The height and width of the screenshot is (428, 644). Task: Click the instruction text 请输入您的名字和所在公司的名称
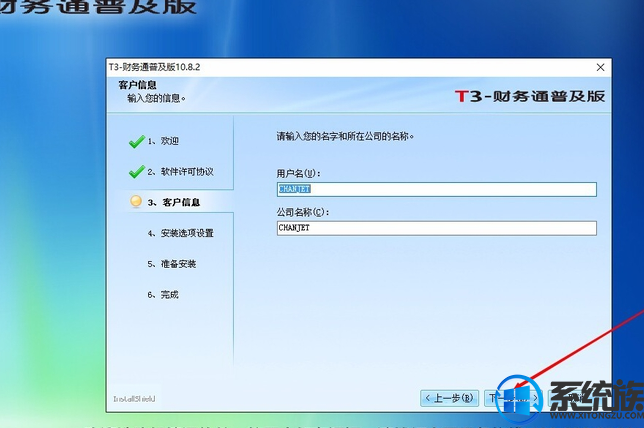pos(345,136)
